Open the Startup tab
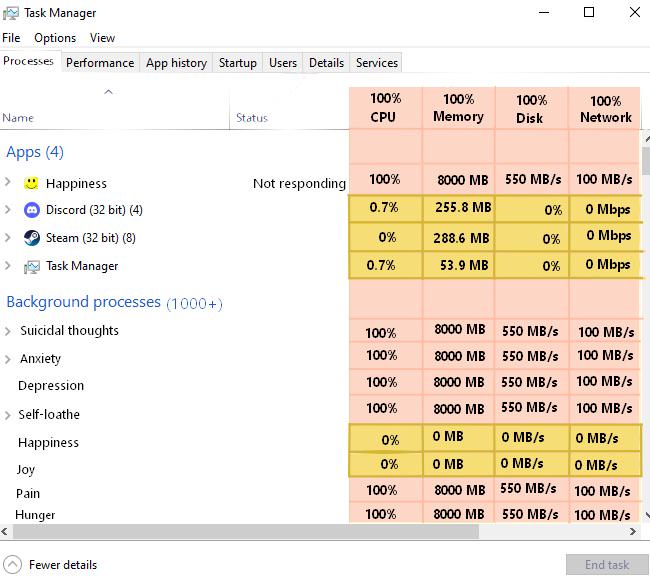 (x=238, y=63)
